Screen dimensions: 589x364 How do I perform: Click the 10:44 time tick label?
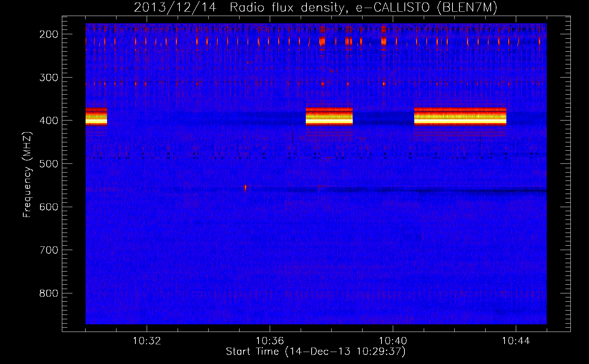[516, 341]
